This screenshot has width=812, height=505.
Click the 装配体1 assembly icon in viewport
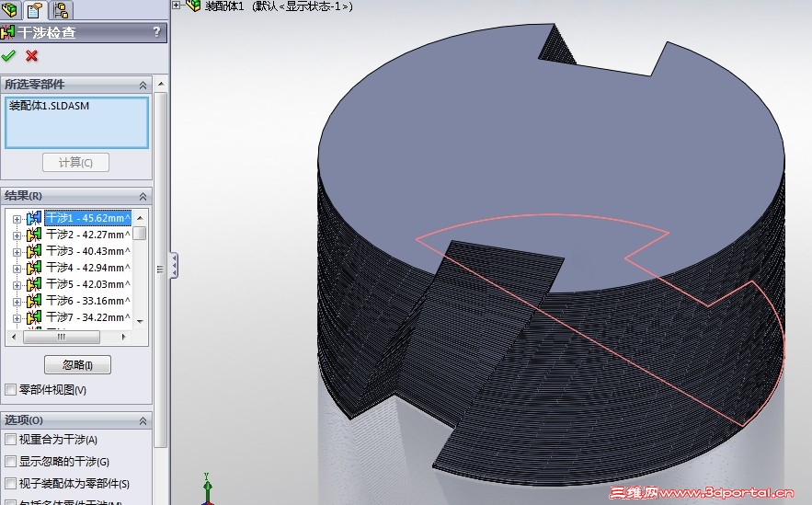(193, 6)
